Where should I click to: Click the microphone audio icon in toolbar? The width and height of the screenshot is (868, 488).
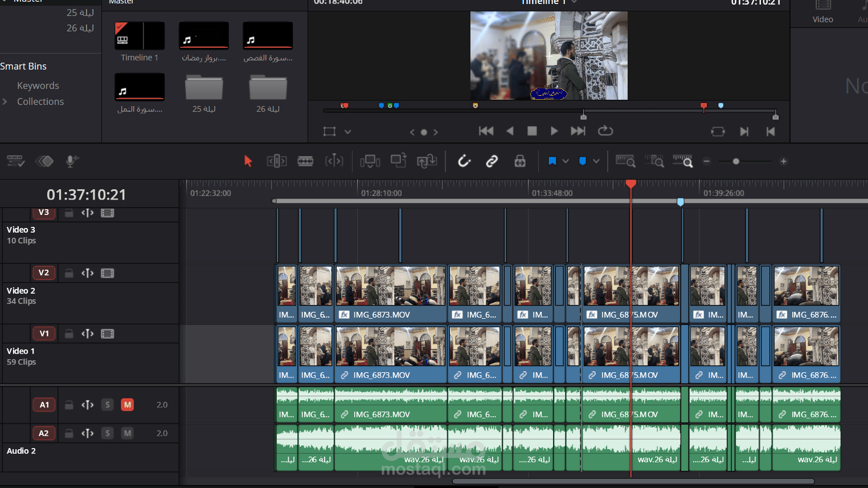71,161
